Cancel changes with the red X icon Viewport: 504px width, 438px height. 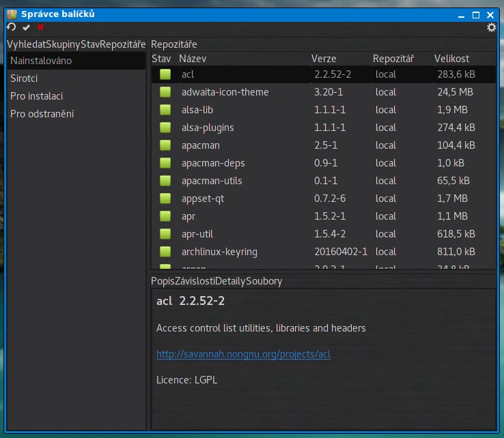(x=40, y=27)
